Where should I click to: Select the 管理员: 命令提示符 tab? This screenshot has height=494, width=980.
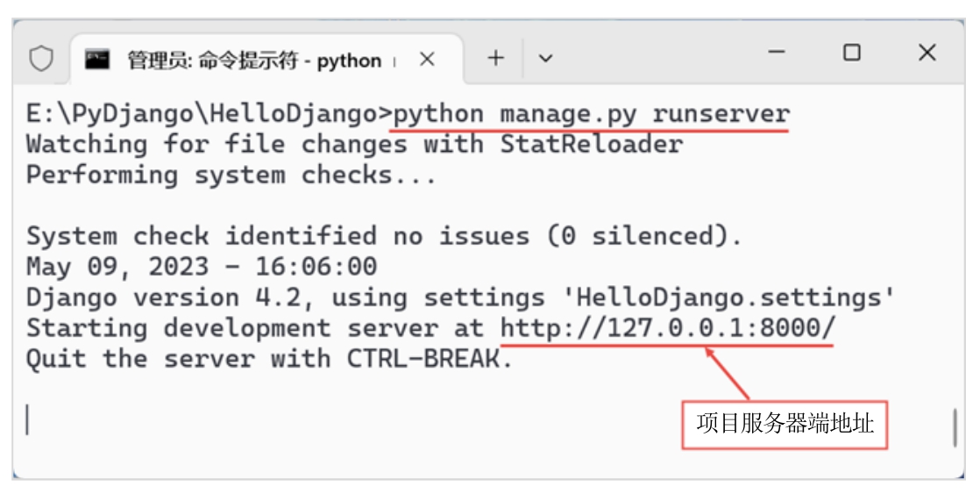point(254,61)
